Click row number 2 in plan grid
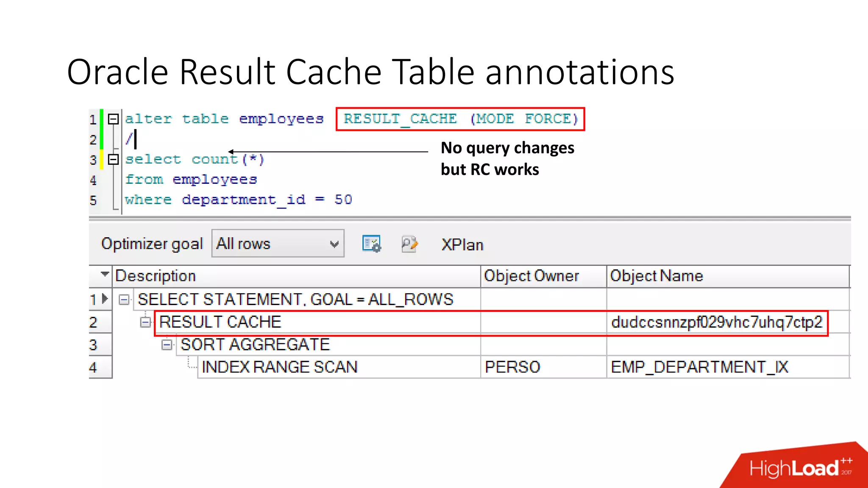 [x=100, y=322]
